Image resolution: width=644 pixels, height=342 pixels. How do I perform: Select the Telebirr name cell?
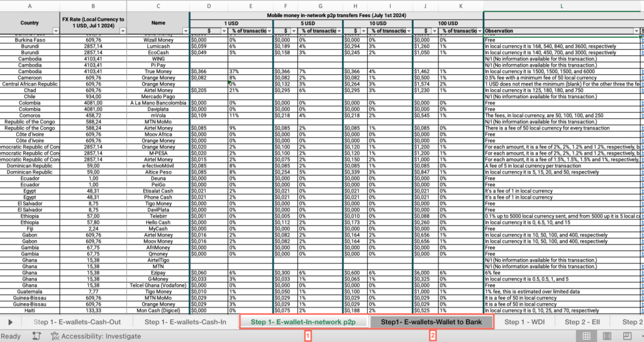click(x=158, y=216)
